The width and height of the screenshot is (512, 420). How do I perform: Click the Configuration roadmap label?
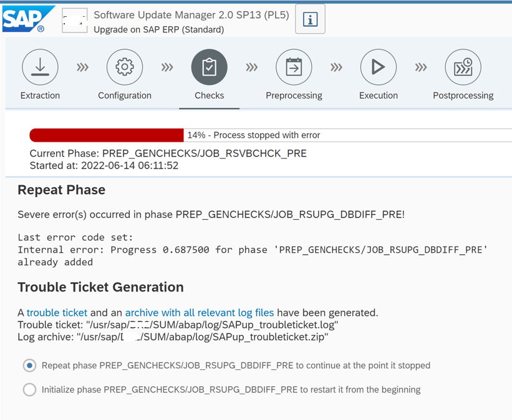[125, 95]
